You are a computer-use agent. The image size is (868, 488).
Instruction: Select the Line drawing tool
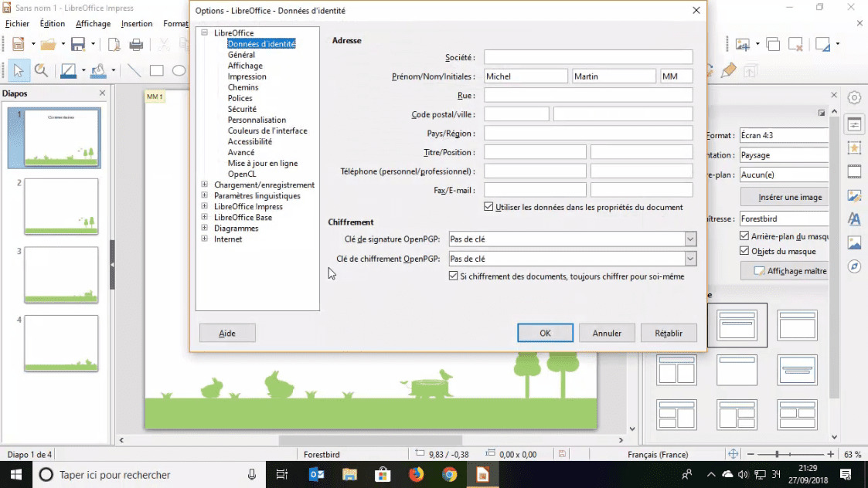134,71
